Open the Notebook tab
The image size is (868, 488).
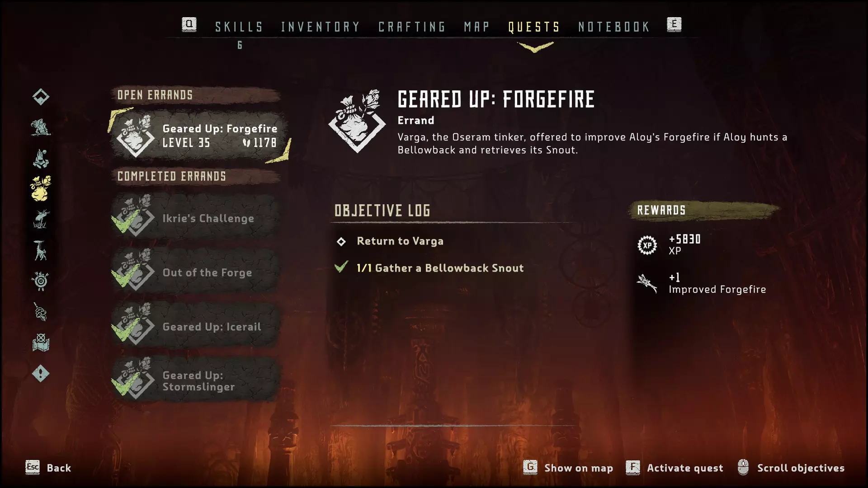click(614, 27)
